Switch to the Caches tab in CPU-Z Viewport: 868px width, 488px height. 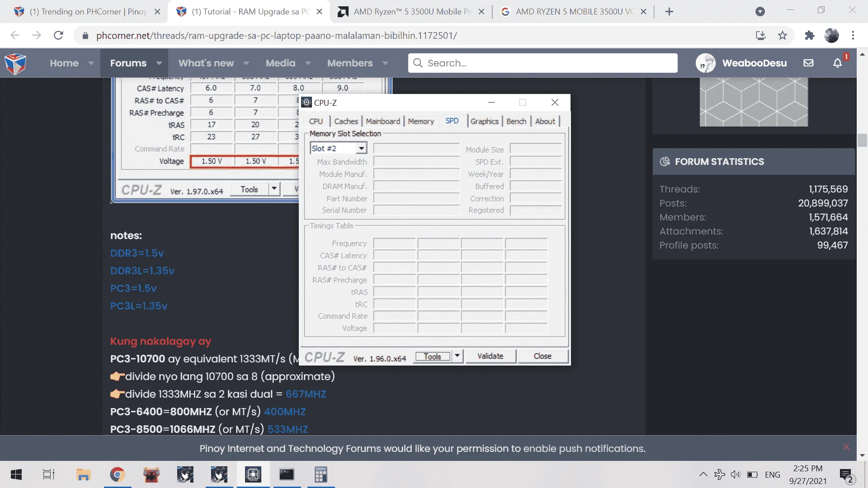click(346, 121)
